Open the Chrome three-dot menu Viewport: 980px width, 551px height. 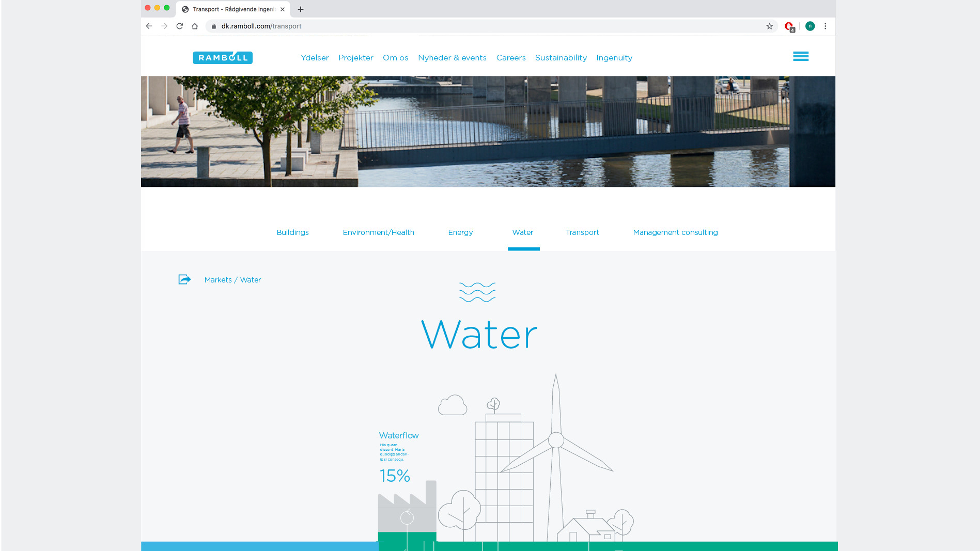click(825, 26)
